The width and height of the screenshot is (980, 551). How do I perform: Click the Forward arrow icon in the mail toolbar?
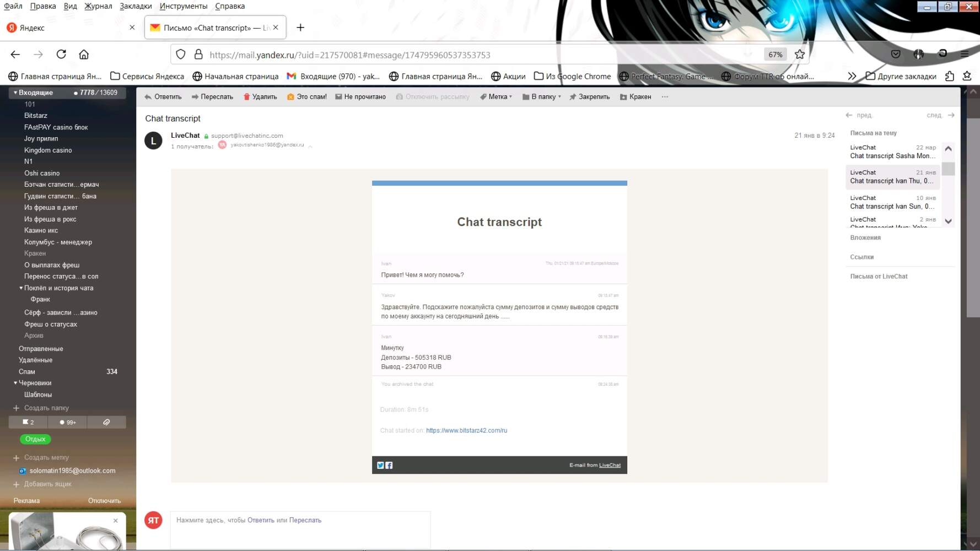[195, 97]
